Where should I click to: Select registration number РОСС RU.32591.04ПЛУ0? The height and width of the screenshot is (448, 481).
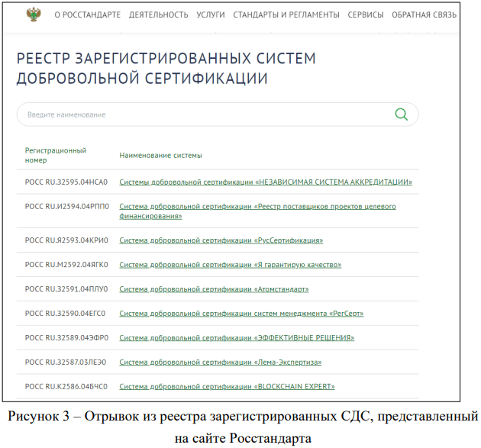[x=66, y=288]
